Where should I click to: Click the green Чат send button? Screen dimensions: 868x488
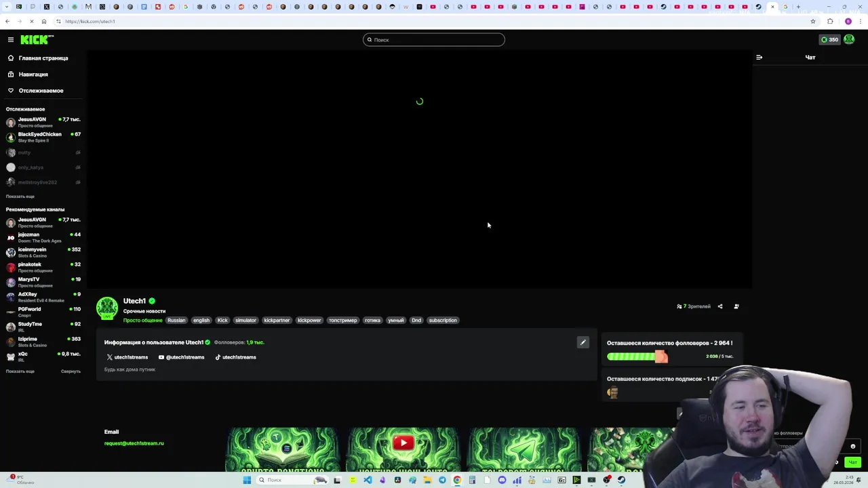point(853,462)
